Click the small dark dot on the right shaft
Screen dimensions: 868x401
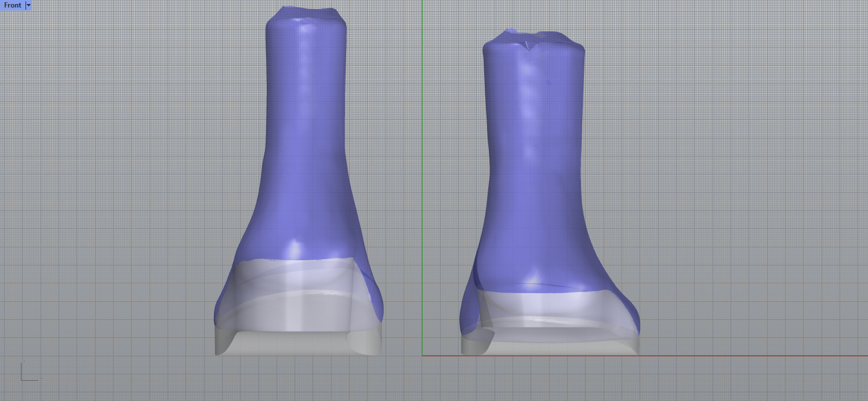549,83
